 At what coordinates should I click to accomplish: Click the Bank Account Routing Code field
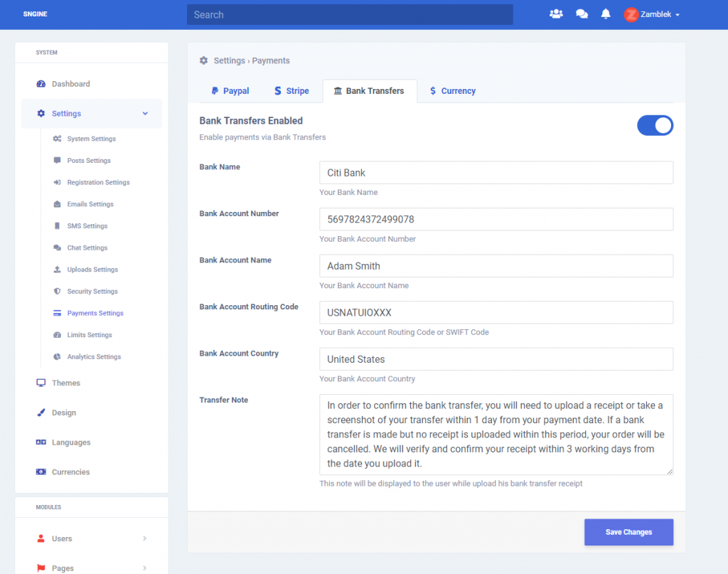tap(496, 312)
